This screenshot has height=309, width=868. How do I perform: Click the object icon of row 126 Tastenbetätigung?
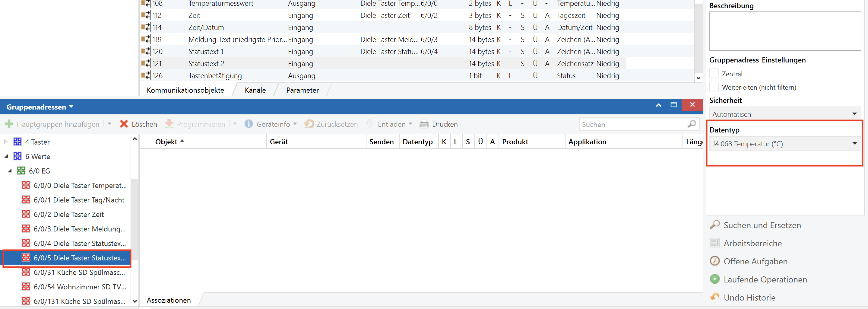point(146,75)
